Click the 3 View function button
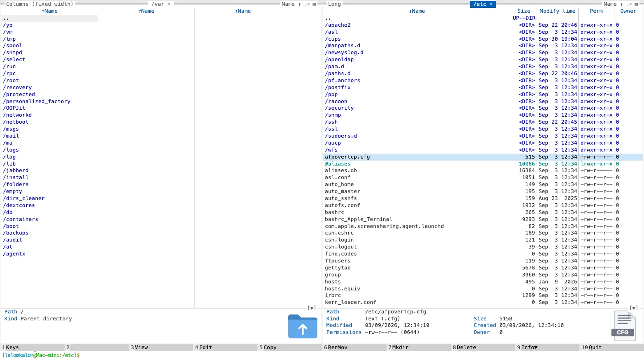 point(162,347)
